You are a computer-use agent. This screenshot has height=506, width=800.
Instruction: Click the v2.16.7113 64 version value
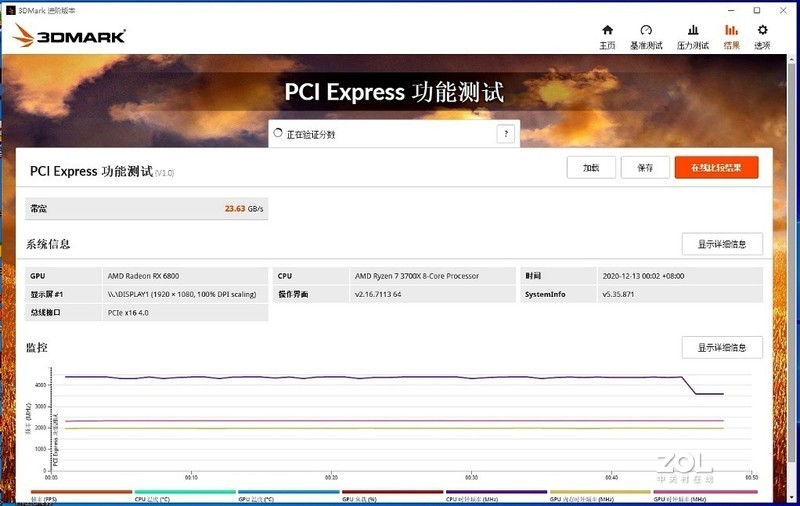pos(378,294)
